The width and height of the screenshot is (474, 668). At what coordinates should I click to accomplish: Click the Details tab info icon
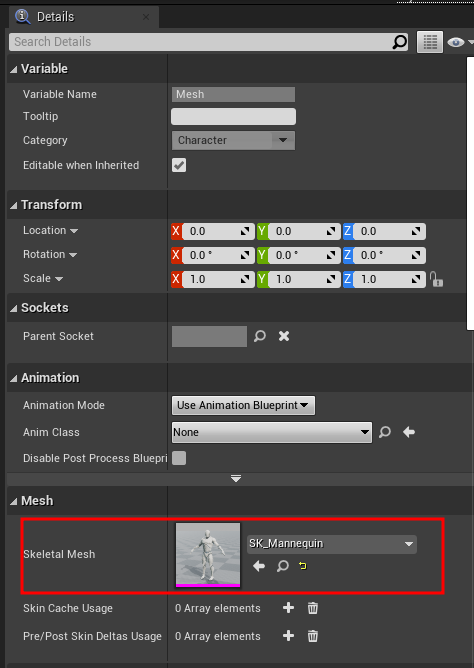22,17
